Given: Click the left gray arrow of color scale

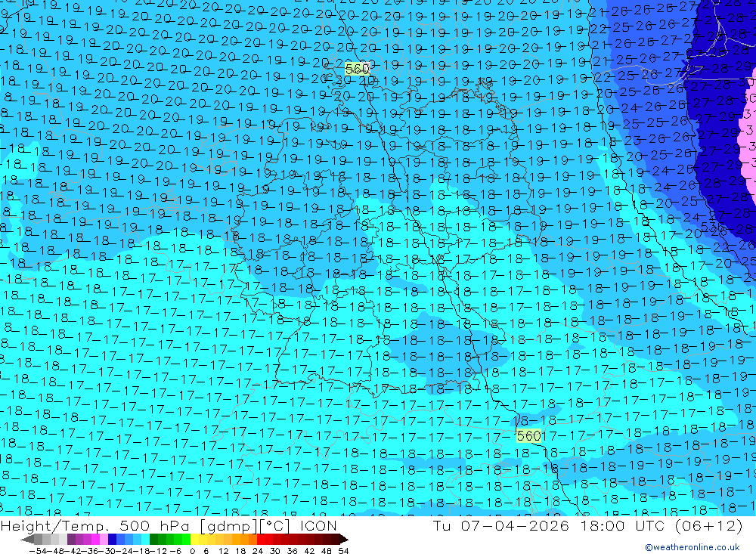Looking at the screenshot, I should (x=27, y=539).
